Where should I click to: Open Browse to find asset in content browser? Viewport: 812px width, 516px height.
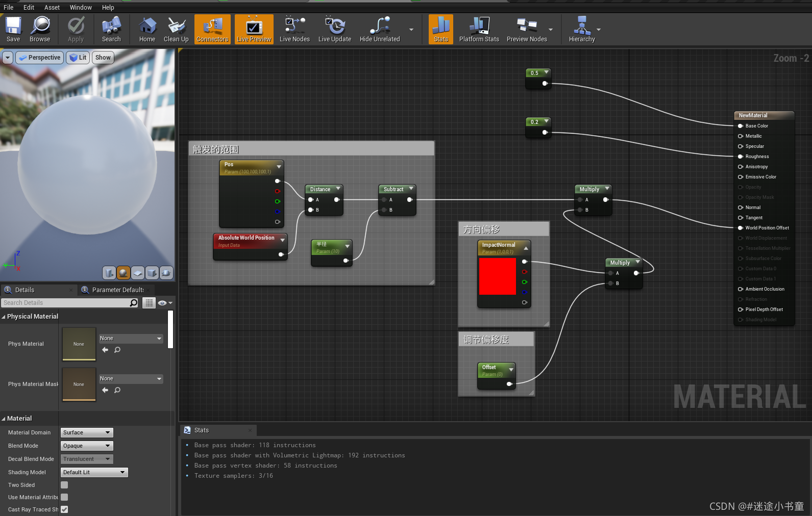point(40,29)
